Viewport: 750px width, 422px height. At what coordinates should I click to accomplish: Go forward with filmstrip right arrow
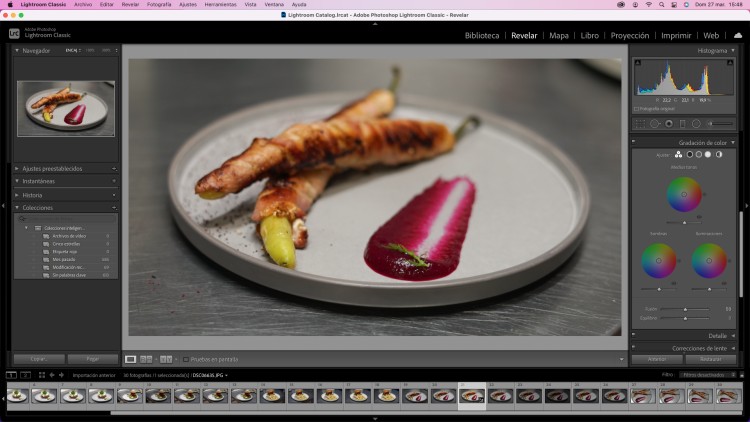[x=61, y=375]
